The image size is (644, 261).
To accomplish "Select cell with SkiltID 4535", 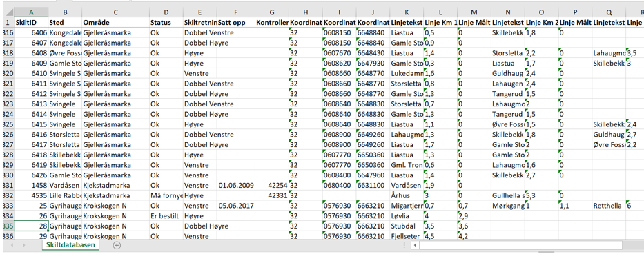I will [31, 195].
